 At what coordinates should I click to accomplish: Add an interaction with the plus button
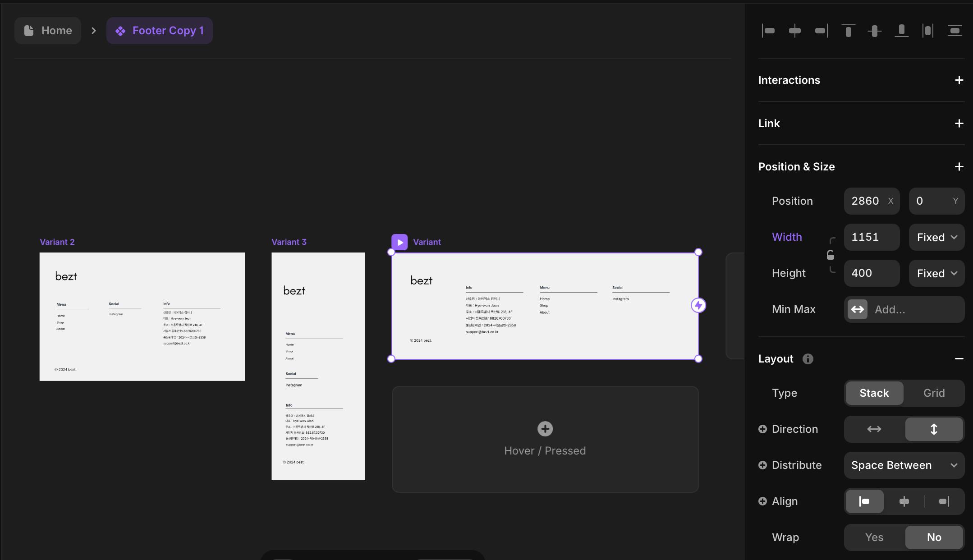tap(959, 80)
